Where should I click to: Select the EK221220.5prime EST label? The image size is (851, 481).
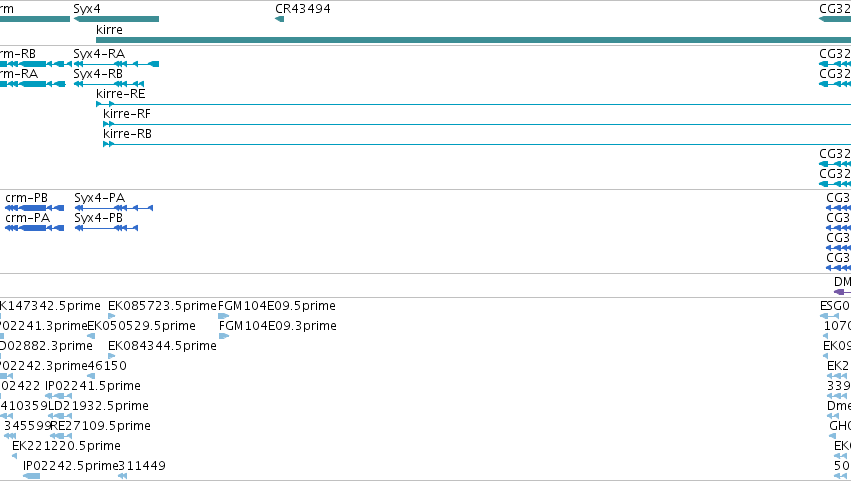point(66,446)
